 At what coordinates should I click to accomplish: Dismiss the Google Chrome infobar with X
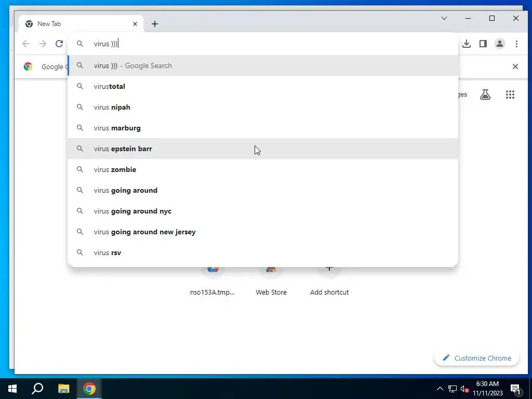(x=515, y=66)
